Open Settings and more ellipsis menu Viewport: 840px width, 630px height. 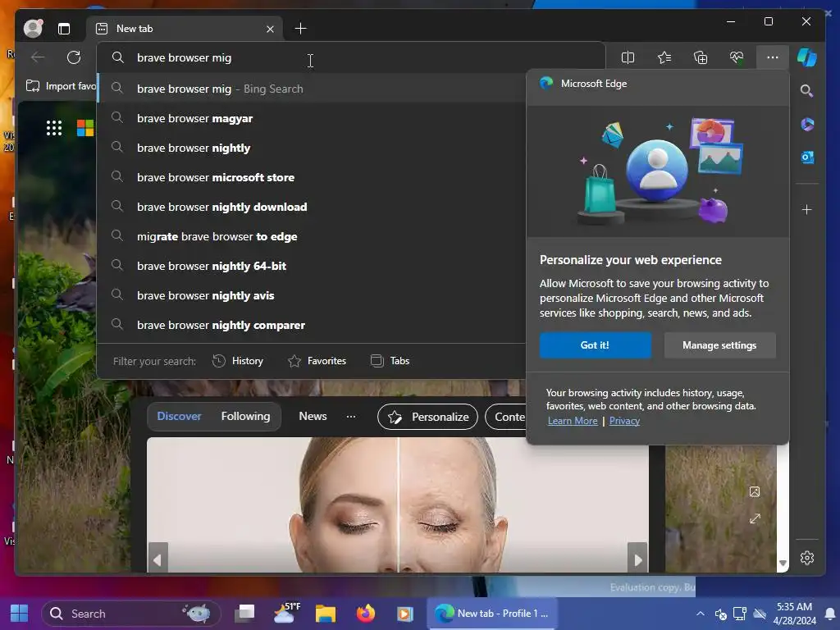(773, 57)
